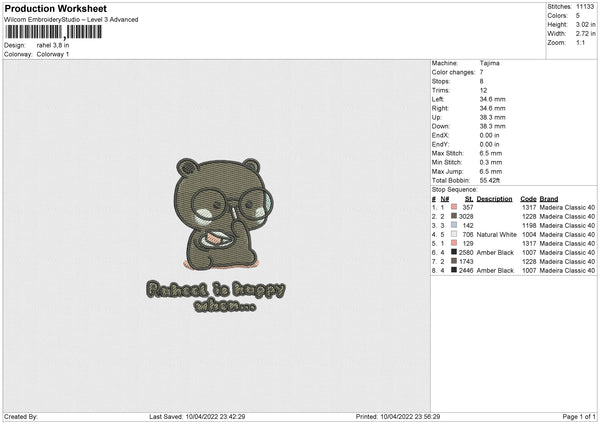Viewport: 600px width, 424px height.
Task: Click the Width value 2.72 in
Action: click(585, 34)
